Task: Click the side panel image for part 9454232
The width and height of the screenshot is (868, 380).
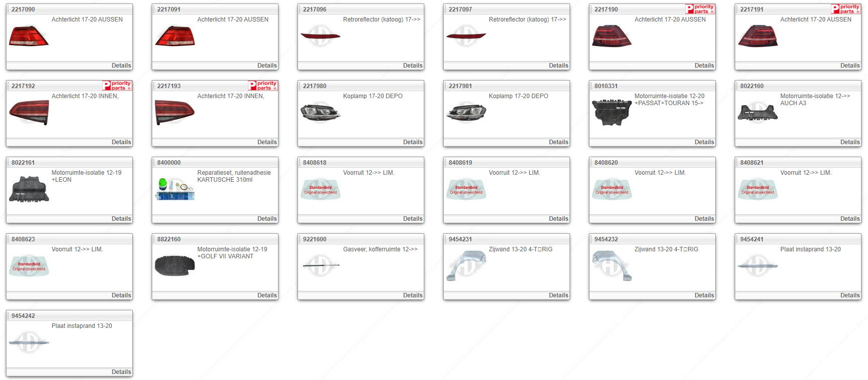Action: (x=612, y=265)
